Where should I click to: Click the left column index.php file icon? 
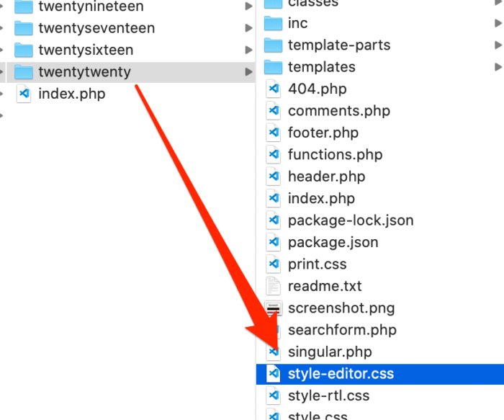click(24, 94)
